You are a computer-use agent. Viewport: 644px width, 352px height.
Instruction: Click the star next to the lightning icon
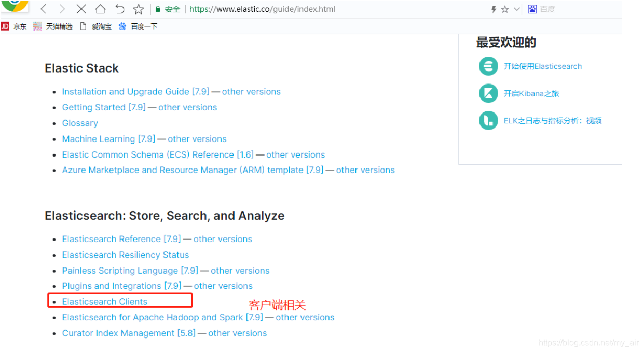click(x=504, y=9)
